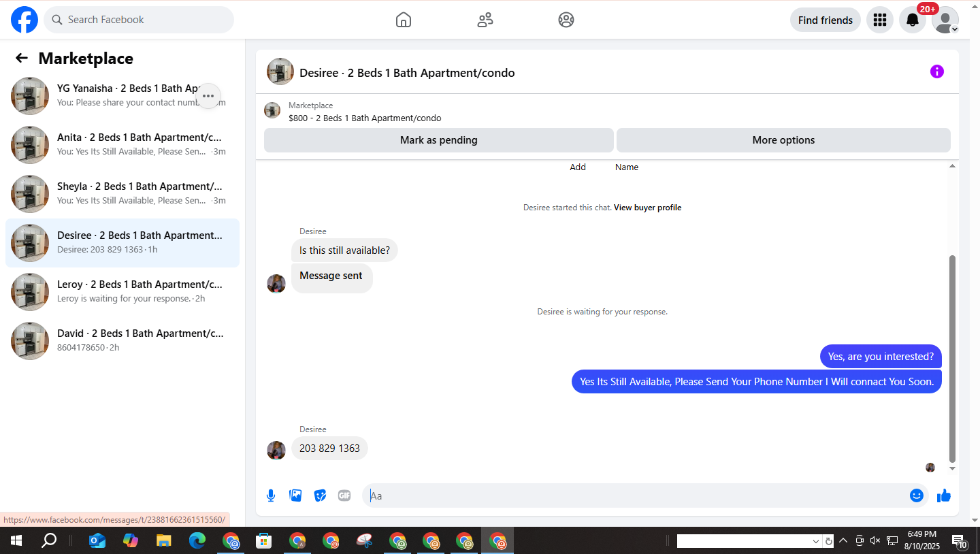Open the taskbar clock and date
The width and height of the screenshot is (980, 554).
coord(922,540)
